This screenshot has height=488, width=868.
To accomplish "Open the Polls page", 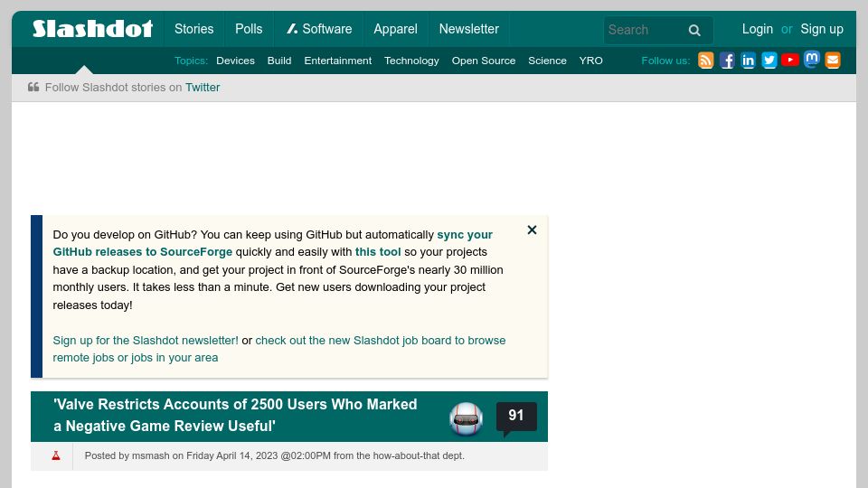I will pyautogui.click(x=249, y=29).
